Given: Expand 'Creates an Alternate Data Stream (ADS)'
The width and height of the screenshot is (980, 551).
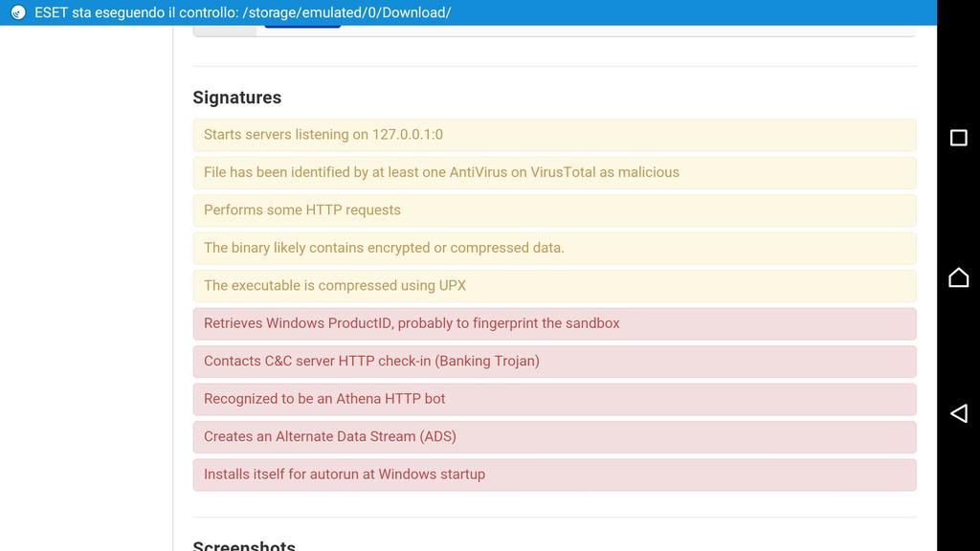Looking at the screenshot, I should 554,437.
